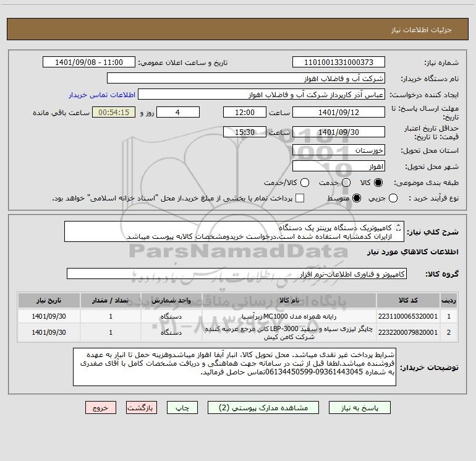Click the response time field 12:00

[x=245, y=112]
